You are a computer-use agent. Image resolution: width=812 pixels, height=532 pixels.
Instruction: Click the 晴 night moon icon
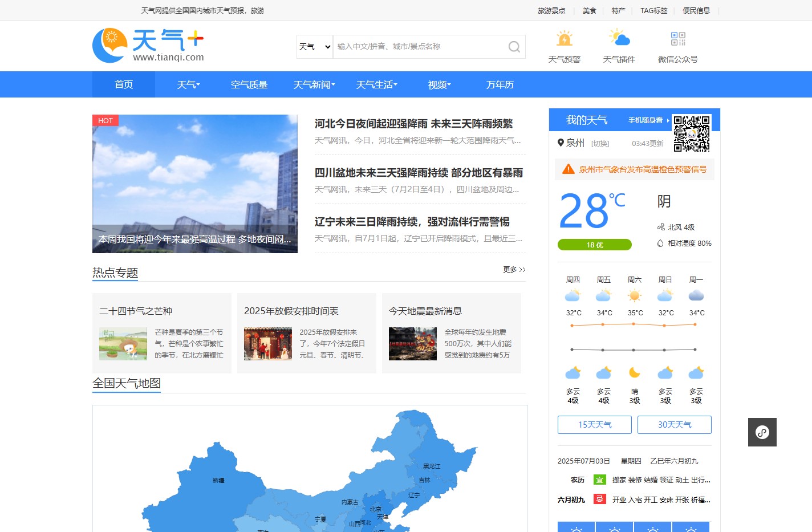[x=635, y=373]
